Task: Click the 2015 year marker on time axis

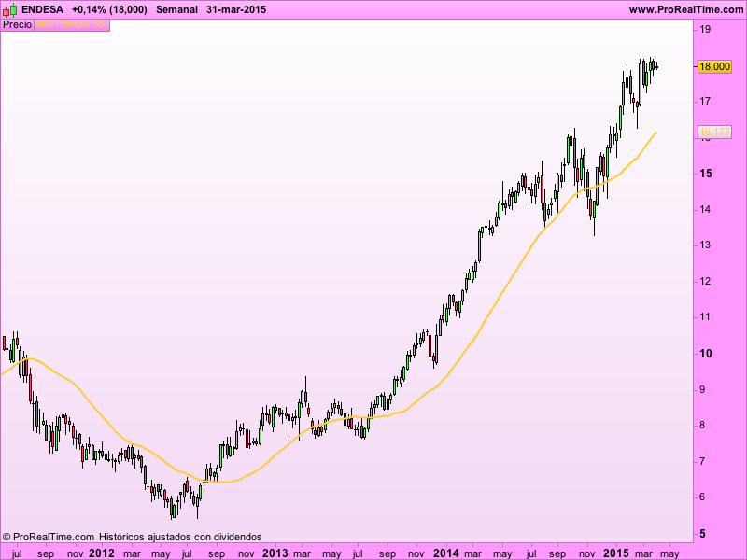Action: click(616, 553)
